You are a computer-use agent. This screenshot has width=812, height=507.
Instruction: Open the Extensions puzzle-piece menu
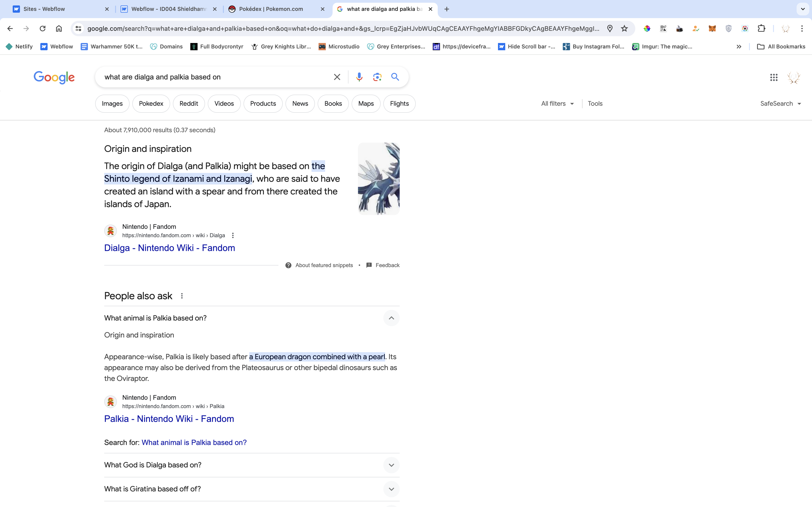point(761,29)
